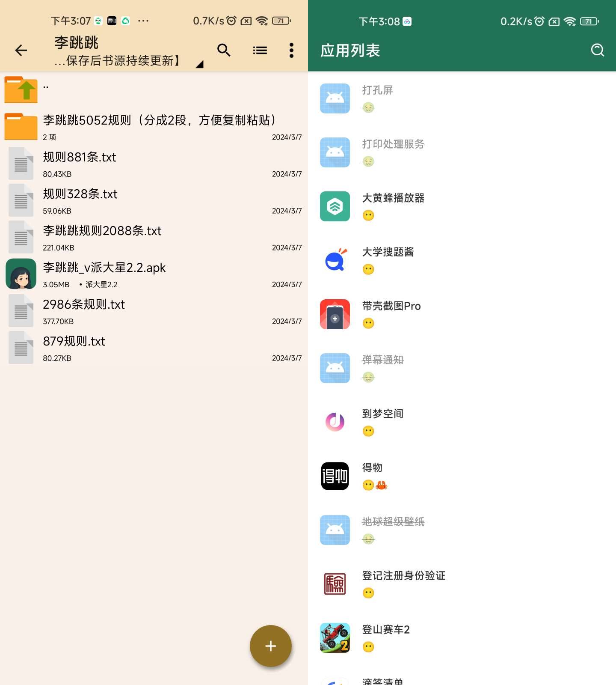Tap the 带壳截图Pro app icon
Screen dimensions: 616x685
pos(335,314)
